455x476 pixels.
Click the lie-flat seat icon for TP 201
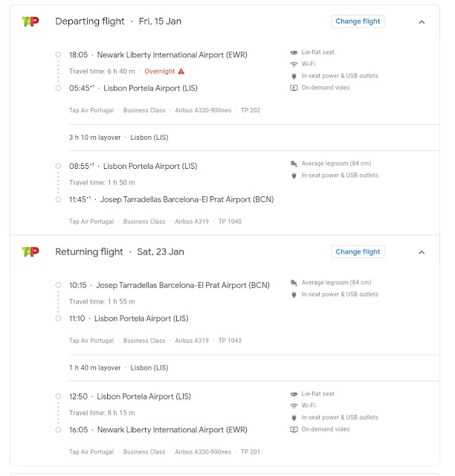(x=294, y=394)
